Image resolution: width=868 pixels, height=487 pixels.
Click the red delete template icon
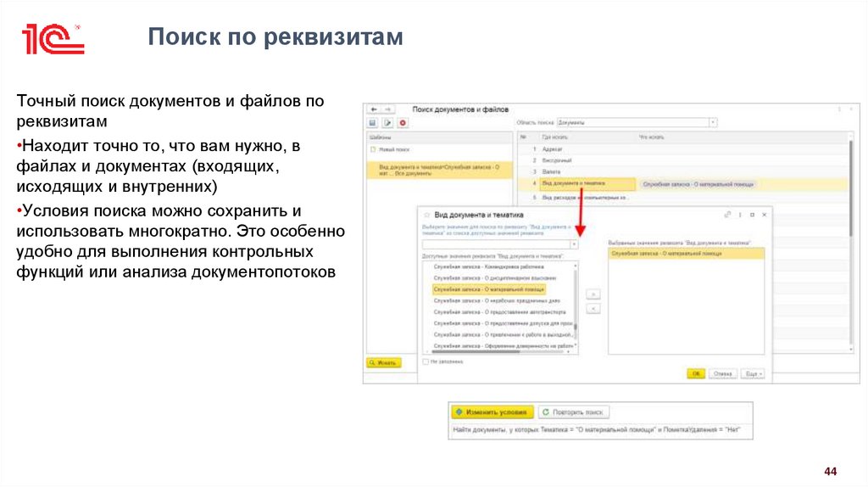403,123
